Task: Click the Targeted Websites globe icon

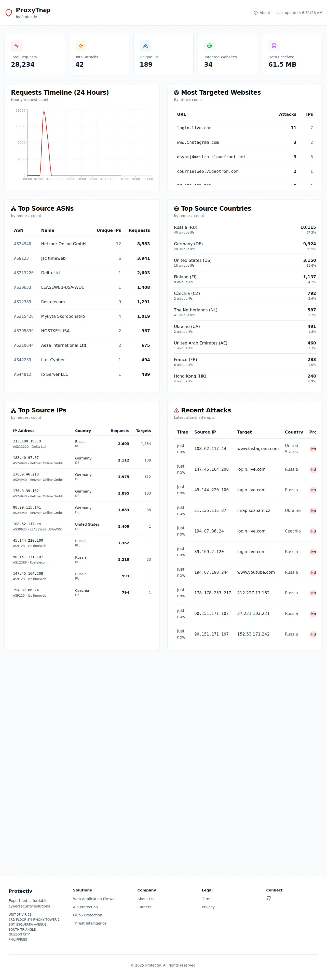Action: coord(209,46)
